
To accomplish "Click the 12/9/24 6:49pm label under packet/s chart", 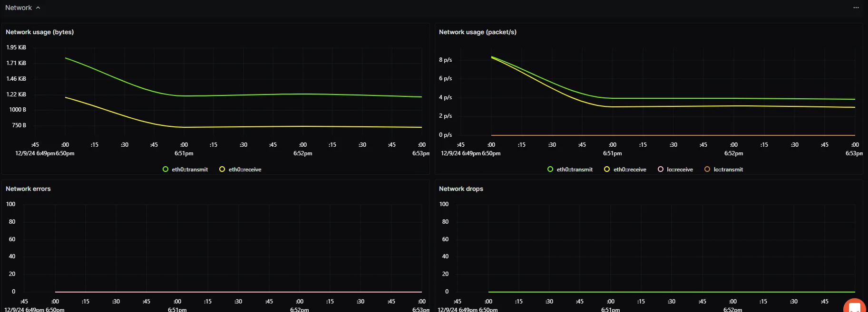I will coord(461,153).
